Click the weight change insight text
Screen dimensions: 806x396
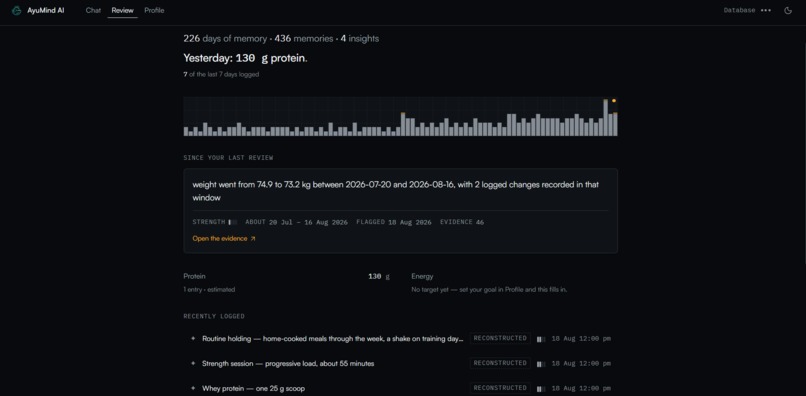point(396,191)
